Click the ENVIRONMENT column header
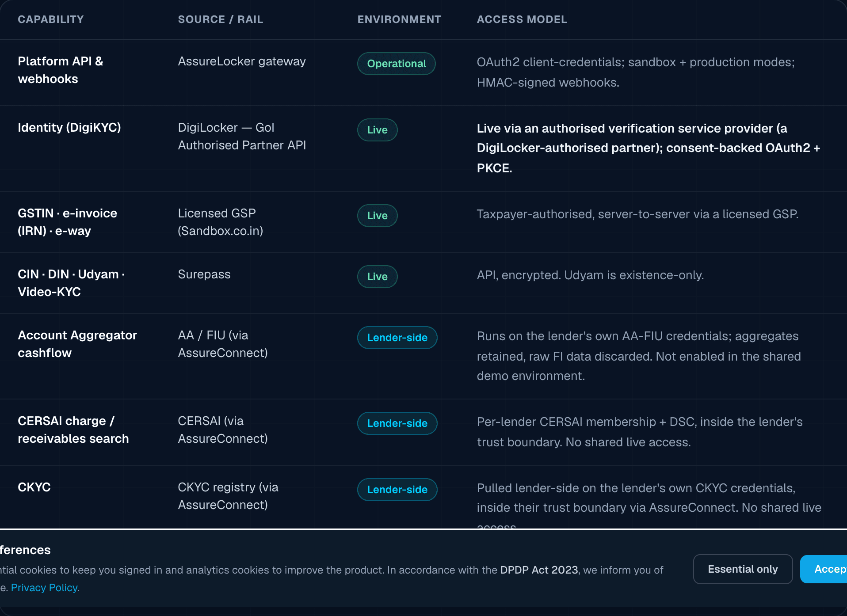The height and width of the screenshot is (616, 847). point(399,19)
